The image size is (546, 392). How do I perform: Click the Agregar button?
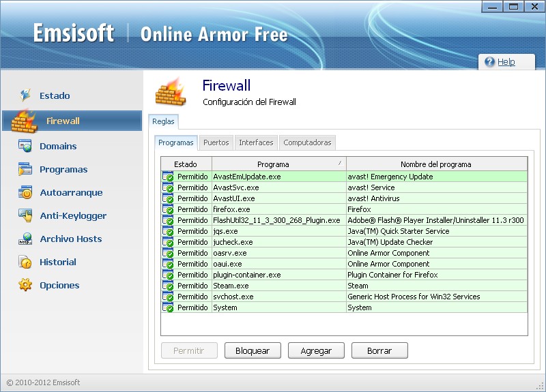[x=316, y=350]
